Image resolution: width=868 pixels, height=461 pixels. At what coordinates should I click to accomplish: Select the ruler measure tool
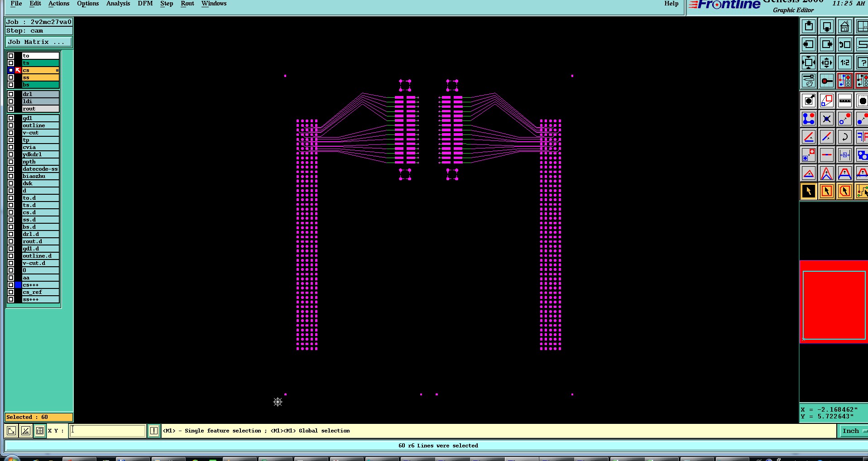tap(844, 101)
